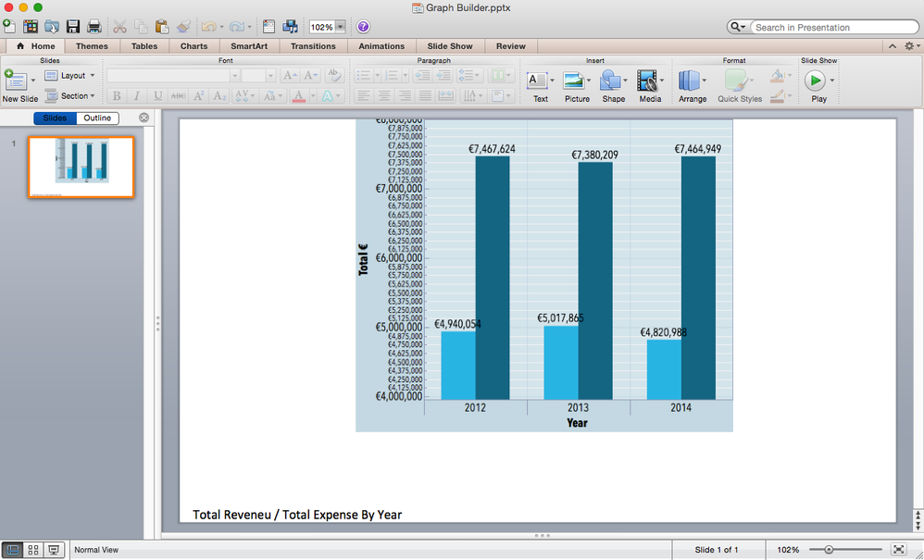Undo the last action

(x=208, y=27)
